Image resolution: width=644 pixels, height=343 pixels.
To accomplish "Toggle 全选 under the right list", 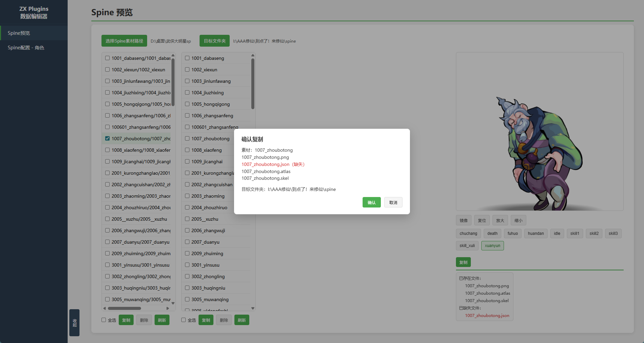I will [x=184, y=320].
